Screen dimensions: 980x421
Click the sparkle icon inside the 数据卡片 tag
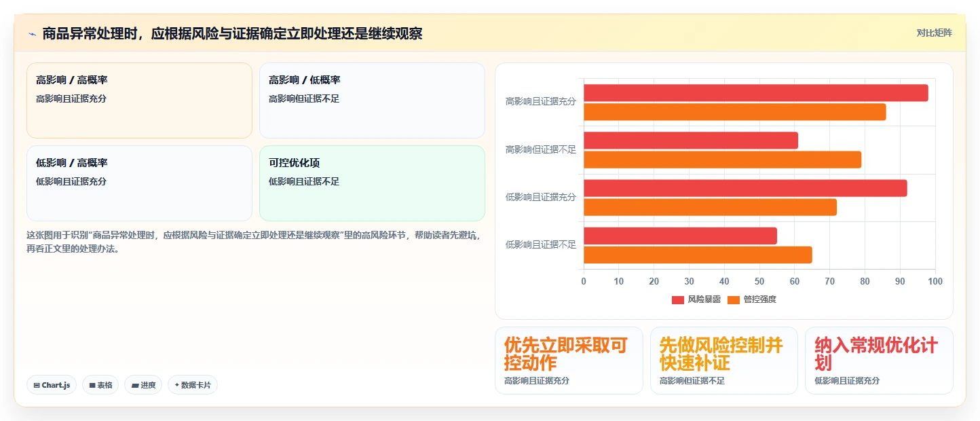point(177,385)
